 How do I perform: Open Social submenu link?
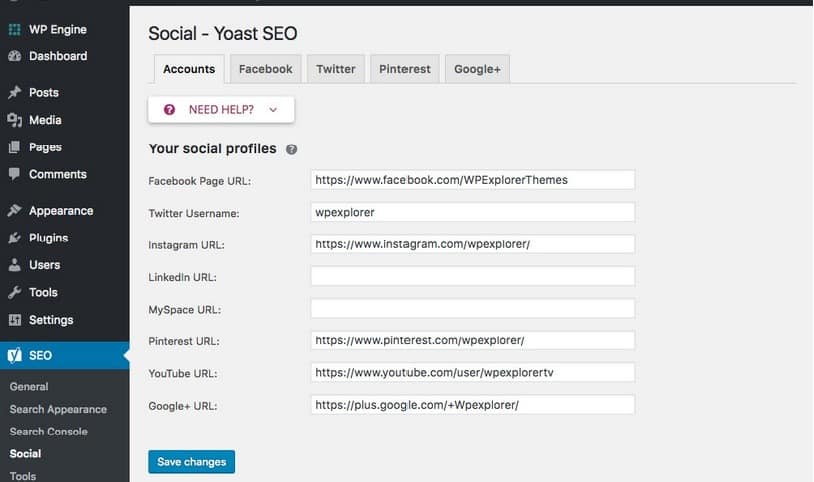(x=25, y=453)
